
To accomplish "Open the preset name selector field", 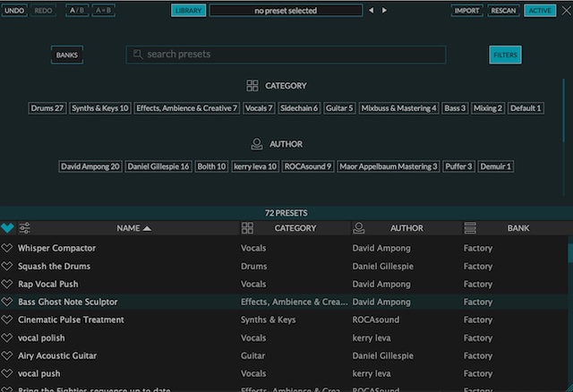I will pos(286,11).
